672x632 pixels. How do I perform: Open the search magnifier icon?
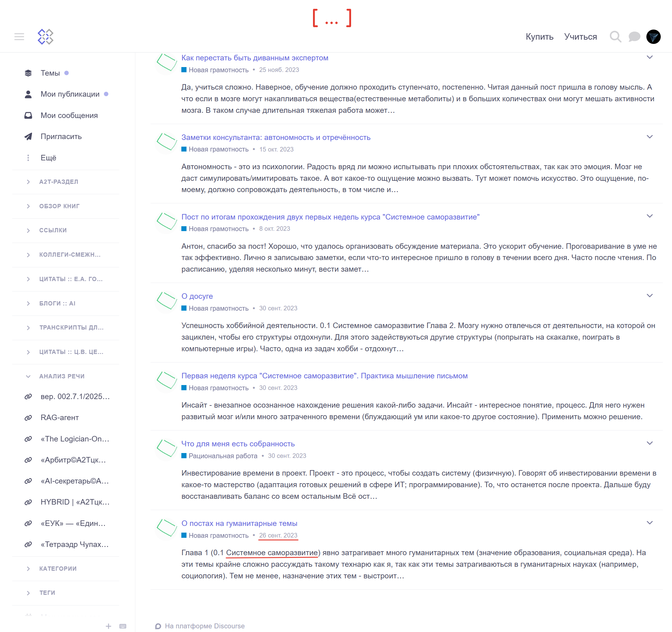pyautogui.click(x=615, y=37)
